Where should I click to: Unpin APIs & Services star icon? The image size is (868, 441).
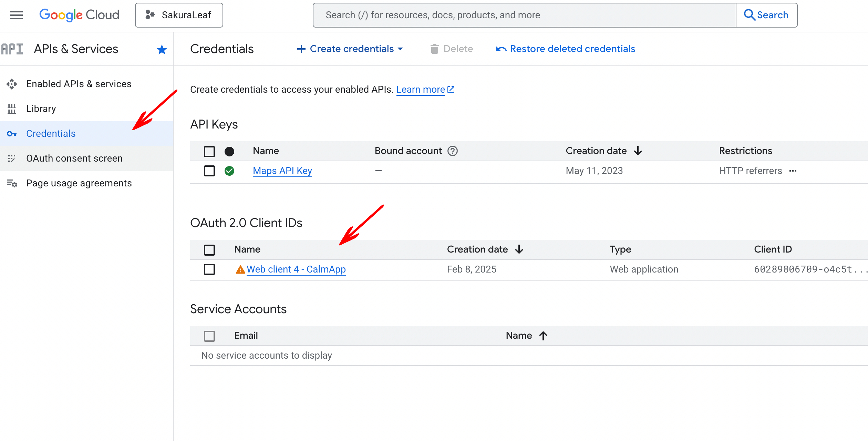[162, 49]
